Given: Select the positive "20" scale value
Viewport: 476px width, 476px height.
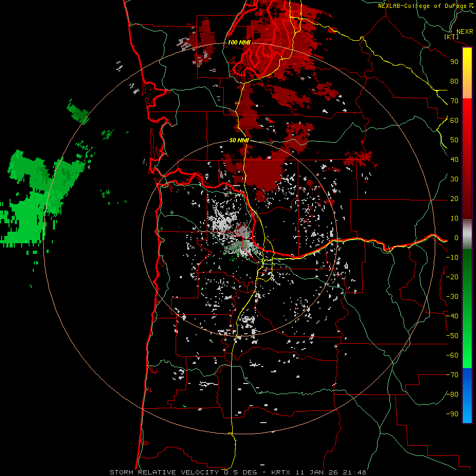Looking at the screenshot, I should click(x=454, y=199).
